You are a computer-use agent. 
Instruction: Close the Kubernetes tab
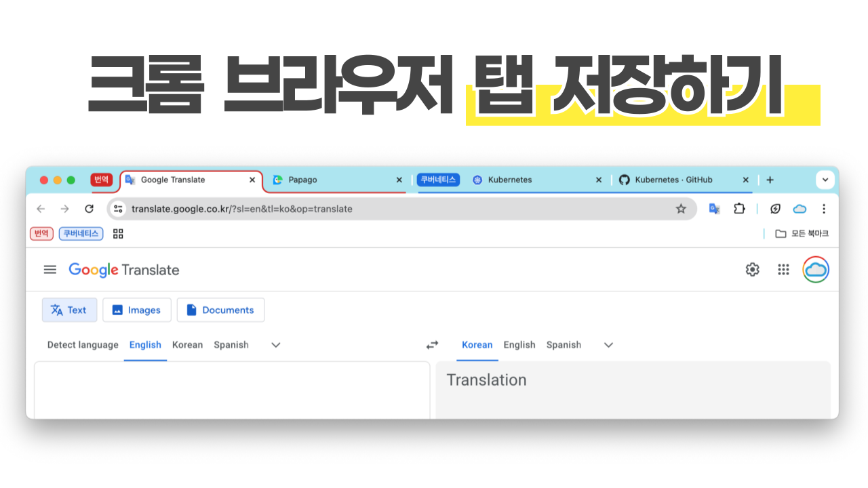tap(598, 180)
